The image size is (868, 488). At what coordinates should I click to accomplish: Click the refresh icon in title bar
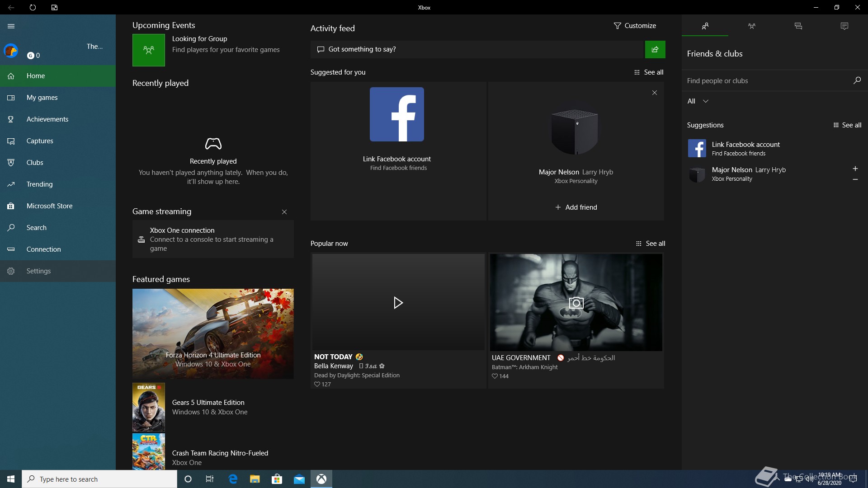point(33,7)
